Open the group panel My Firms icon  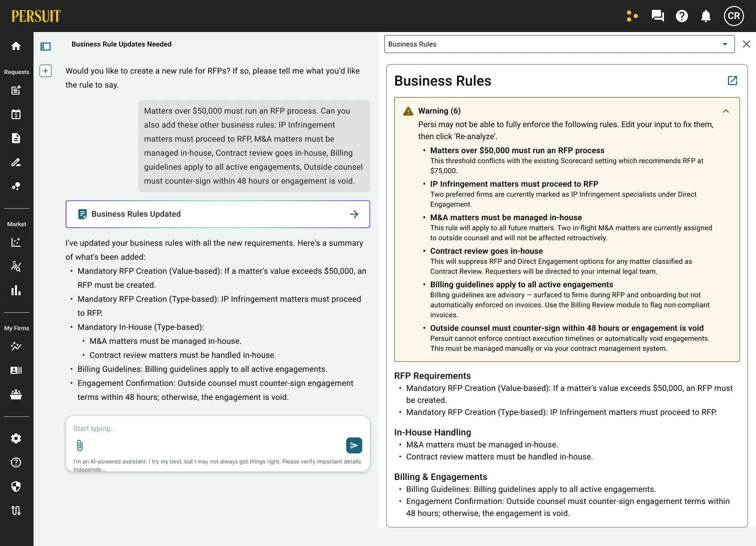click(16, 394)
